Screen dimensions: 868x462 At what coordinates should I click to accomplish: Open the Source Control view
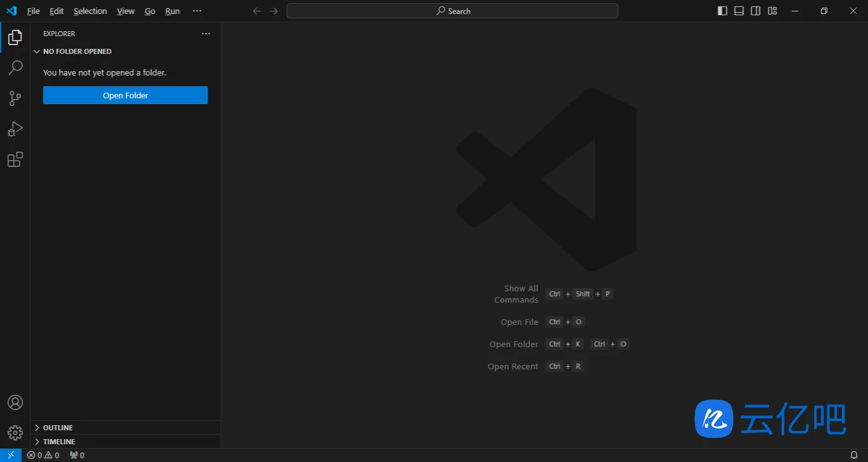15,98
